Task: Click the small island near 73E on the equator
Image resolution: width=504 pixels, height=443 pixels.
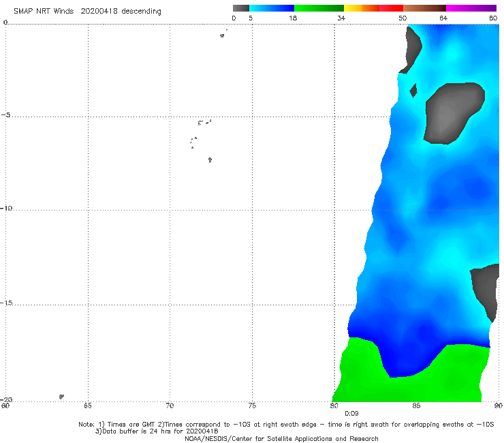Action: 222,35
